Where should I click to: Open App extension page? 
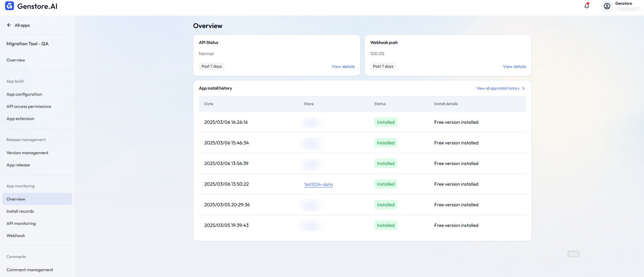20,119
